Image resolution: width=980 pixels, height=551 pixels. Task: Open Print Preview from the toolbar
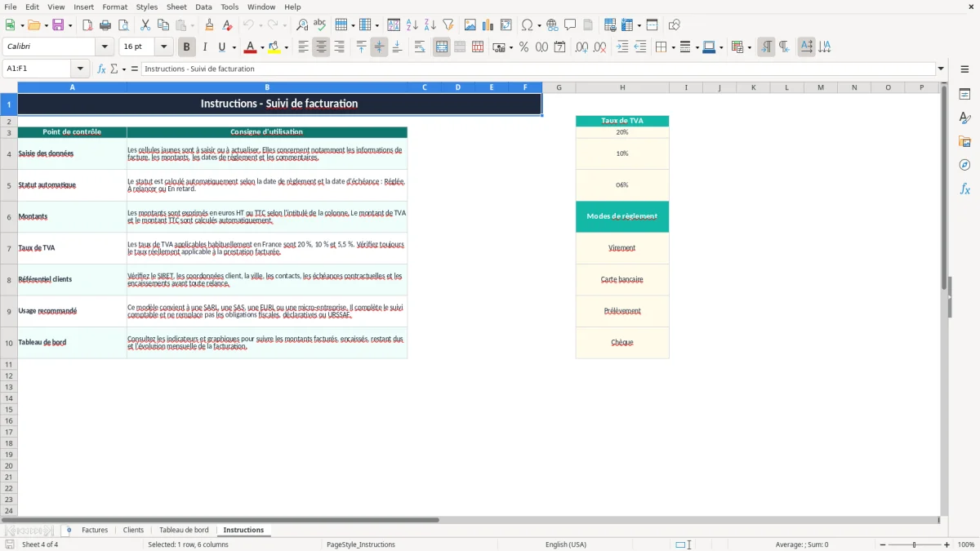pos(123,25)
